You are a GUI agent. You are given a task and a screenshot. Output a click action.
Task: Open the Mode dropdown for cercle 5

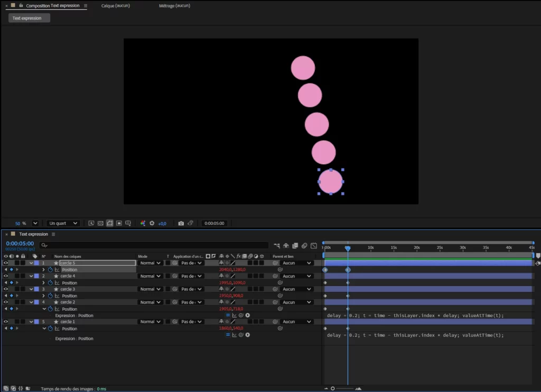pyautogui.click(x=150, y=263)
